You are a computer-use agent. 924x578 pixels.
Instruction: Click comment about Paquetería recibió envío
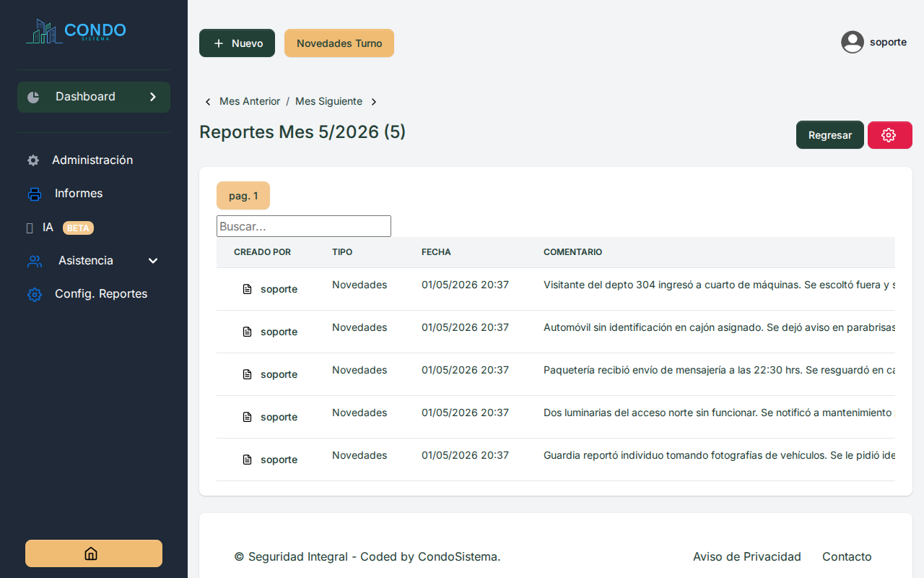pos(719,370)
